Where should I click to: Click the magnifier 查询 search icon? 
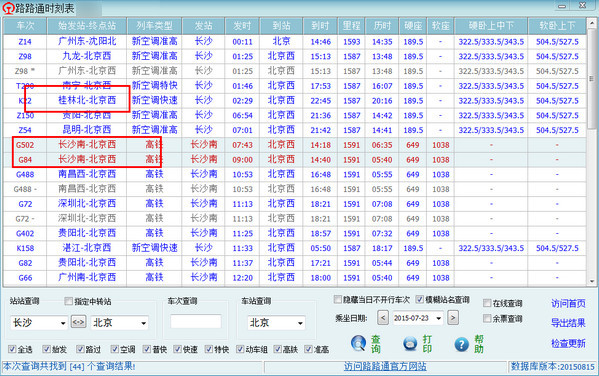coord(358,343)
